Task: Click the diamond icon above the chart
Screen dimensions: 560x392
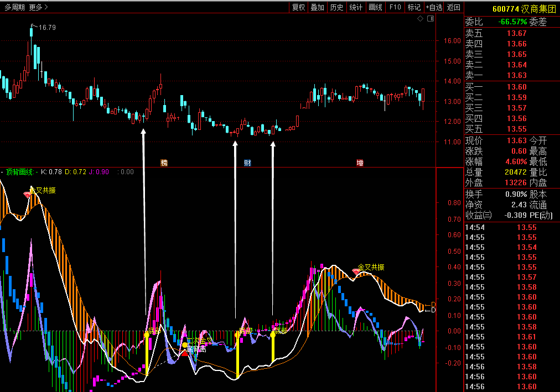Action: [x=421, y=19]
